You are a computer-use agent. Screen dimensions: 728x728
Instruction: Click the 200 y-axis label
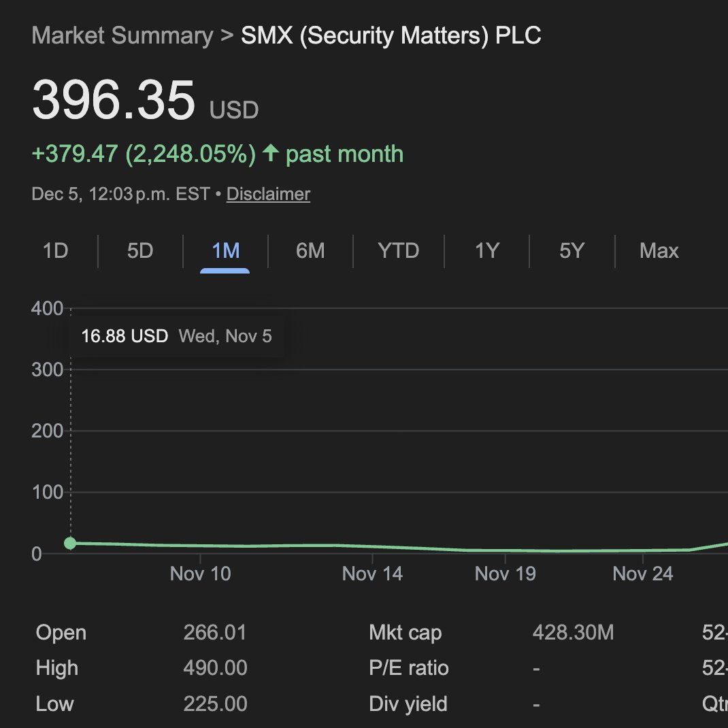click(x=47, y=431)
